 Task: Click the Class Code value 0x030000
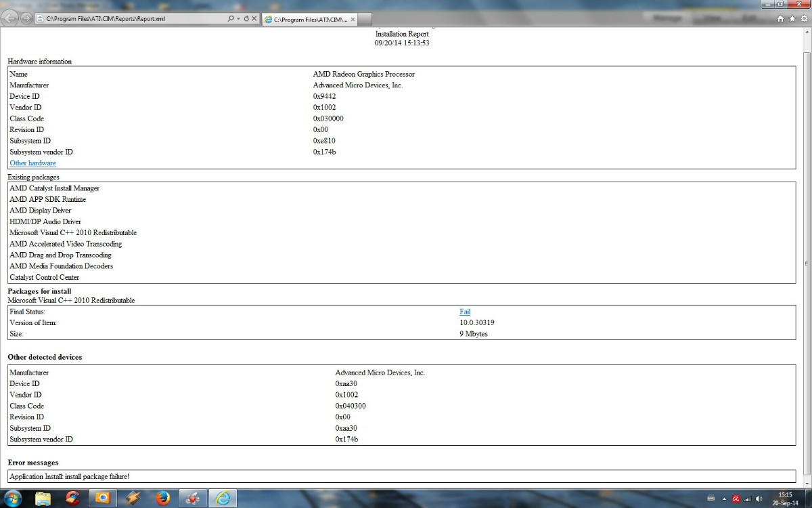(x=328, y=119)
